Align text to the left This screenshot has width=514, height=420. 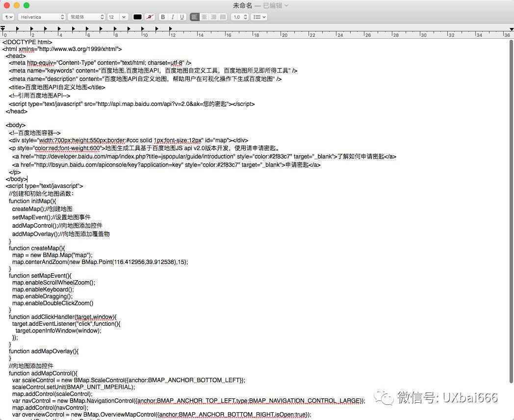click(x=194, y=17)
